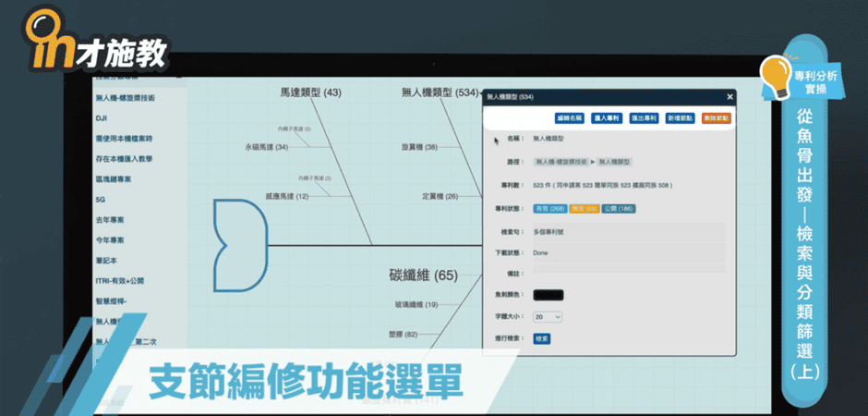Close the 無人機類型 dialog
Viewport: 868px width, 416px height.
(x=729, y=96)
